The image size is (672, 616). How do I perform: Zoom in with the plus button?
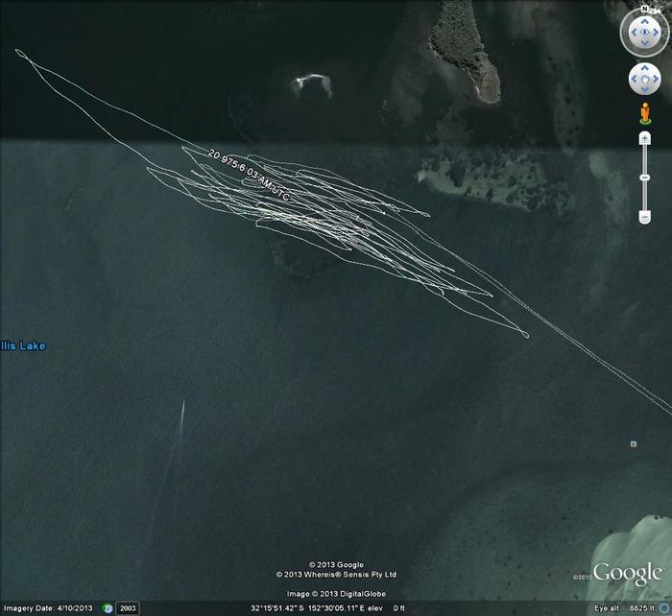coord(644,139)
